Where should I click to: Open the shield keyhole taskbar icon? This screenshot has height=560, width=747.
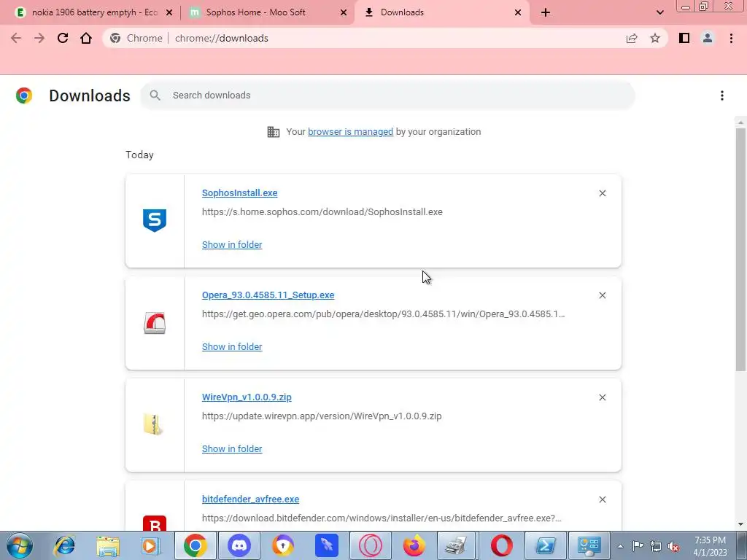[283, 545]
